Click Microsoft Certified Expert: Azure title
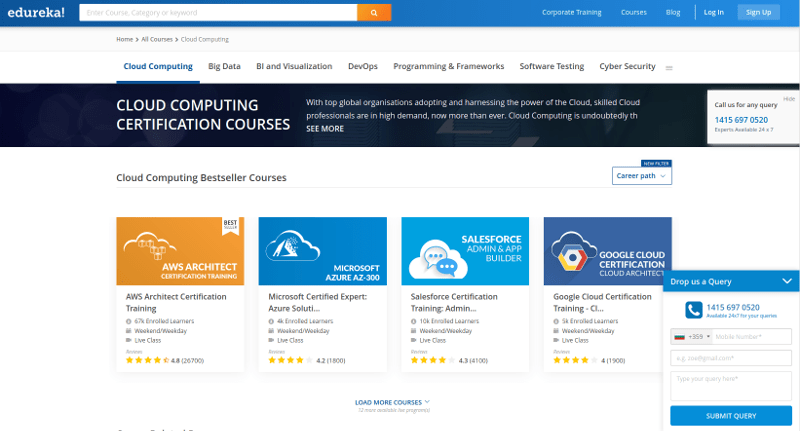This screenshot has height=431, width=800. [317, 302]
